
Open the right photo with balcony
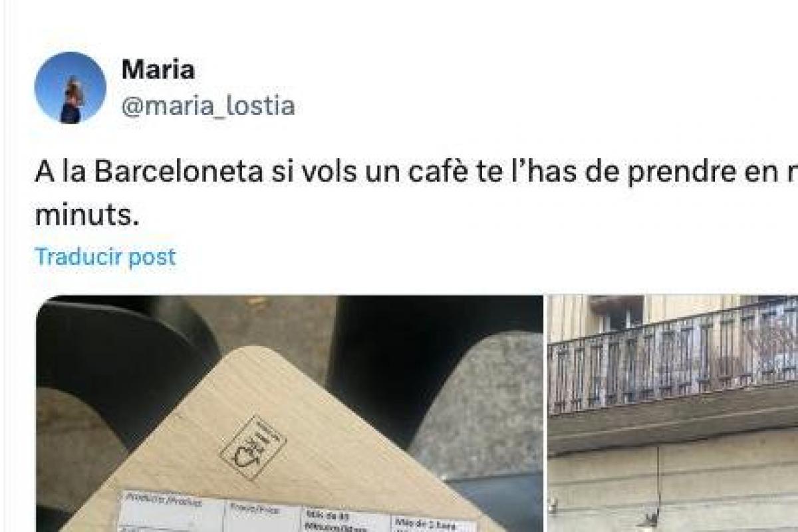(673, 414)
